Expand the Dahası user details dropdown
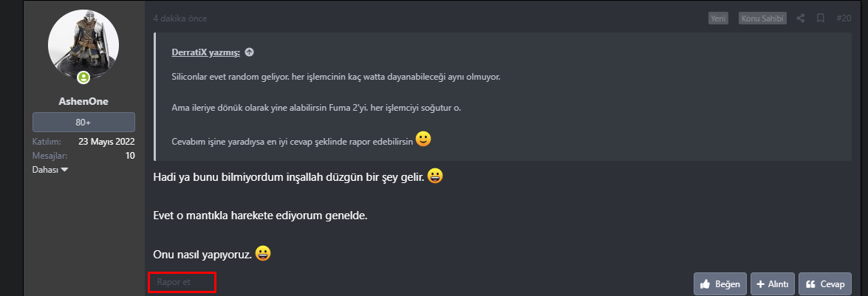Screen dimensions: 868x296 [x=50, y=169]
